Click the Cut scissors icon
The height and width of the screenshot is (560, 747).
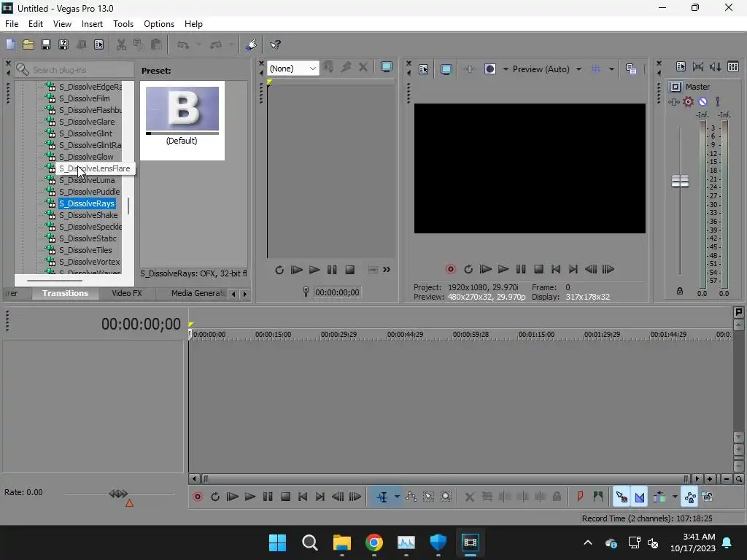[x=122, y=44]
